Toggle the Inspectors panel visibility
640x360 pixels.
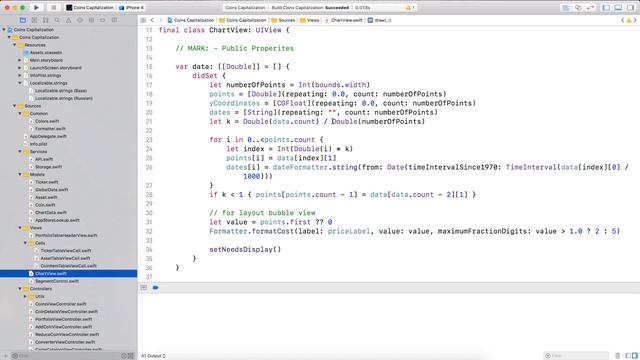coord(631,7)
